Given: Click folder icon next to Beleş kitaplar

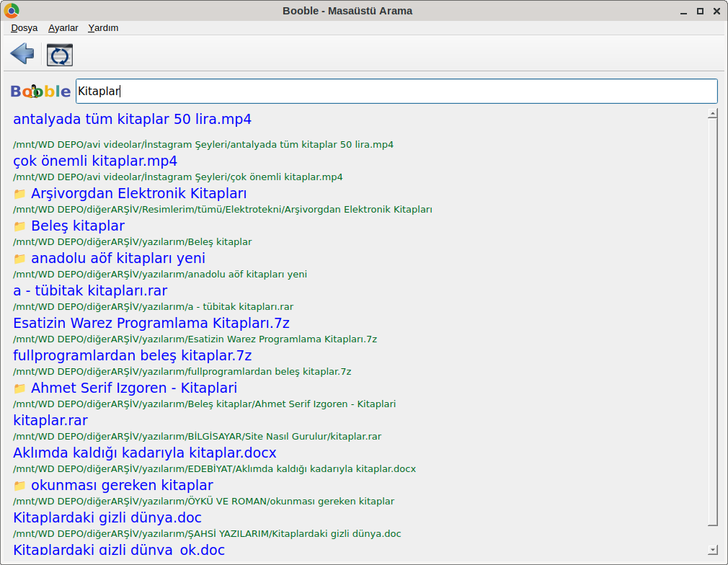Looking at the screenshot, I should (x=19, y=226).
